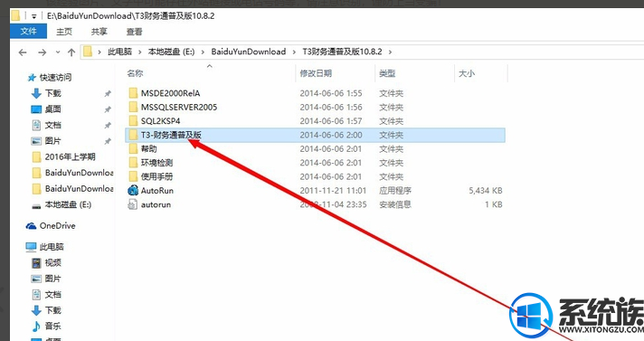
Task: Go forward with the right arrow button
Action: click(x=42, y=52)
